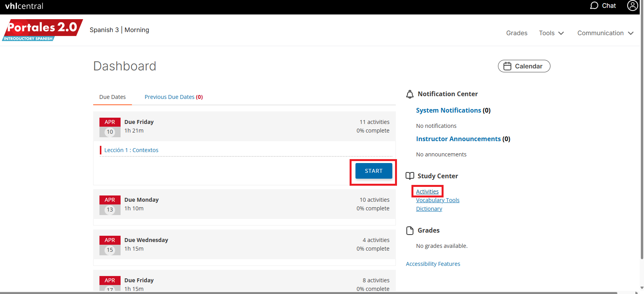Image resolution: width=644 pixels, height=294 pixels.
Task: Click the '1h 10m' duration text
Action: point(134,208)
